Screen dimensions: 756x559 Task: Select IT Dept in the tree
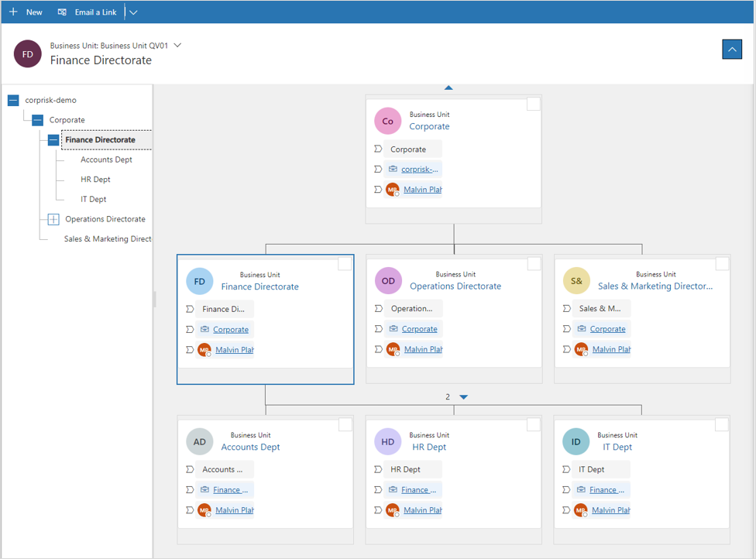[94, 199]
